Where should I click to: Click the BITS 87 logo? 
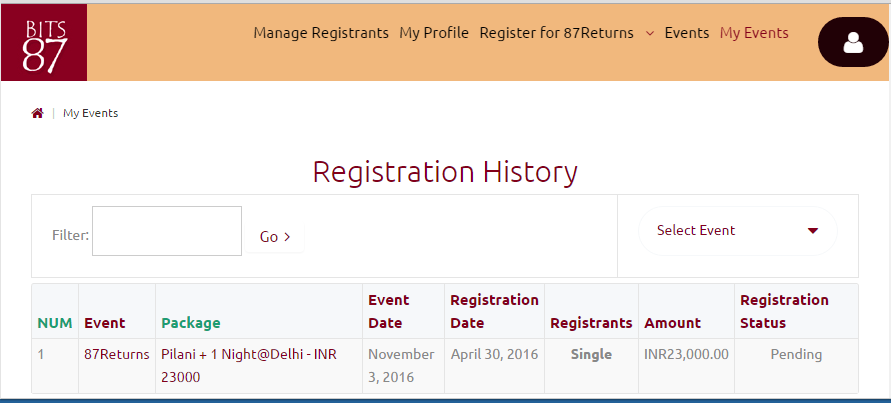point(44,43)
